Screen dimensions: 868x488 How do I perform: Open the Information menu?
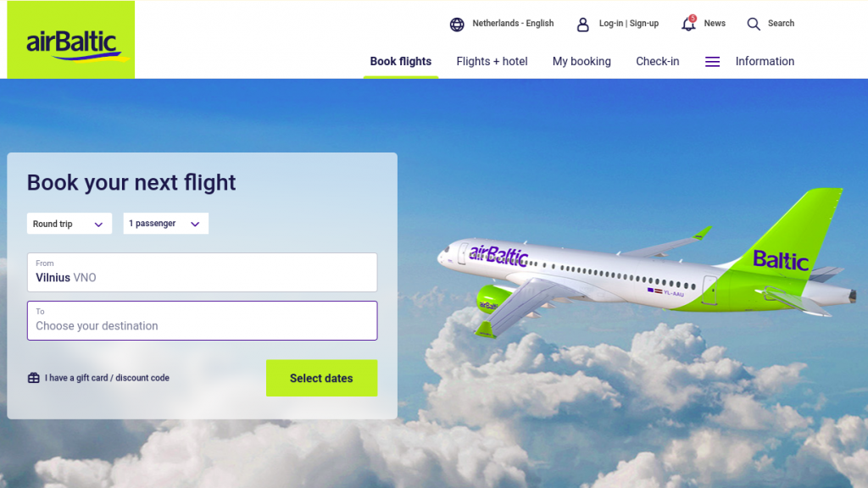click(x=765, y=61)
